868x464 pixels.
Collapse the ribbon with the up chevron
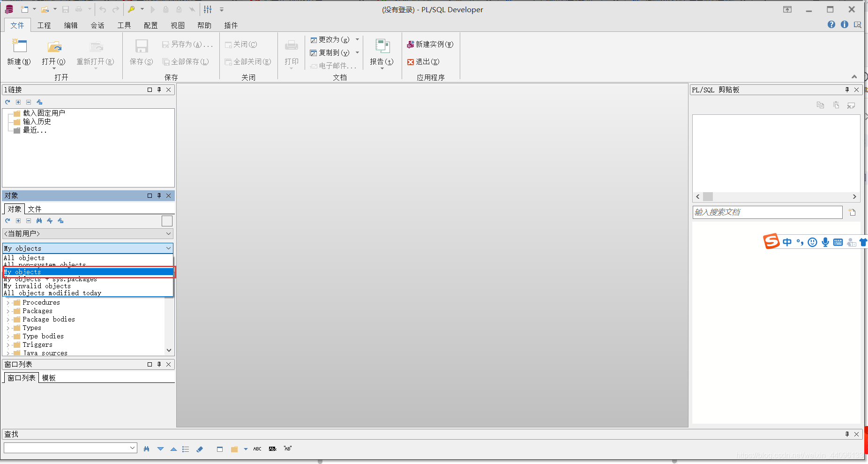[854, 77]
